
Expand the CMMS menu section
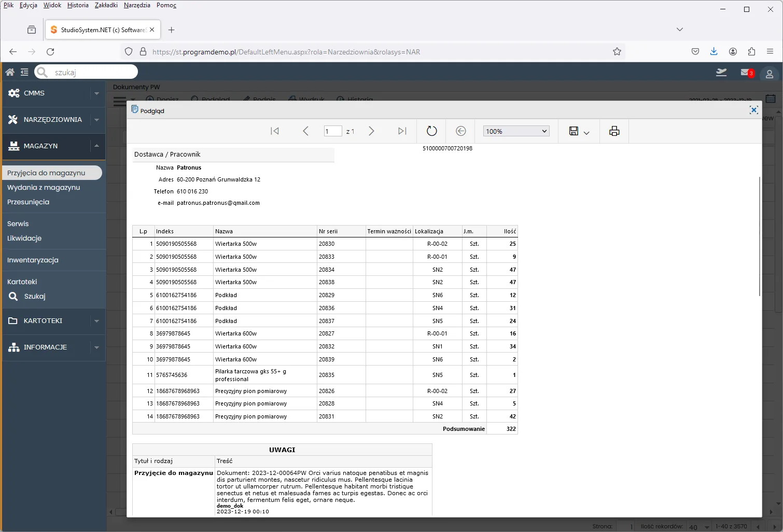click(96, 93)
